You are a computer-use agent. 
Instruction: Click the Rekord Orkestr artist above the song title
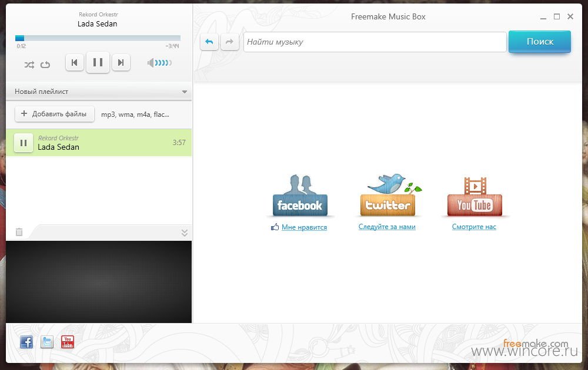pos(98,15)
